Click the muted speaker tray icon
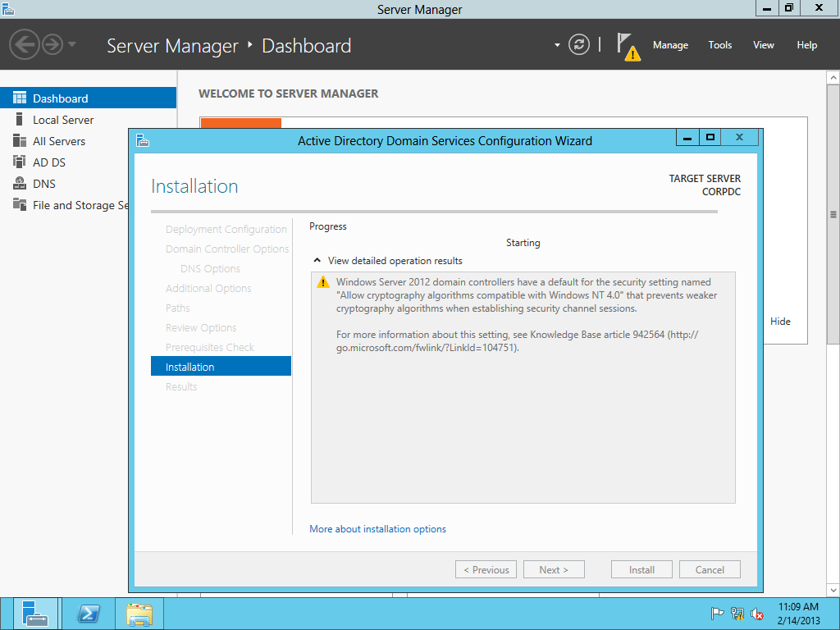Screen dimensions: 840x630 (757, 614)
